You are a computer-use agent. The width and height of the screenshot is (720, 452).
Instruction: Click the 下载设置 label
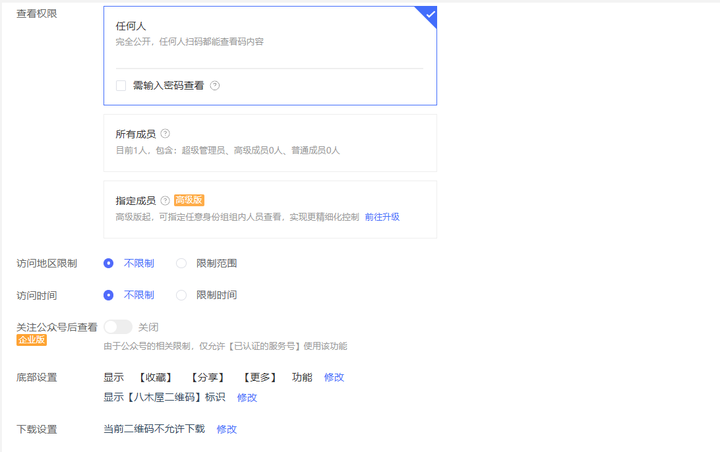[x=37, y=429]
